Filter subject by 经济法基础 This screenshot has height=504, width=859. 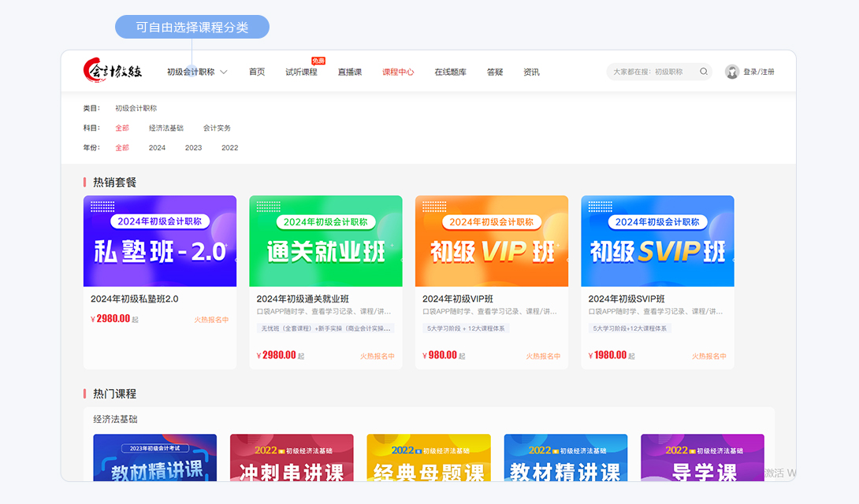click(x=166, y=128)
